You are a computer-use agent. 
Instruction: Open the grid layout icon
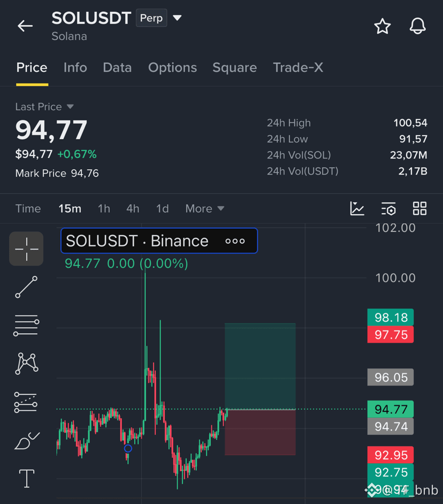(419, 208)
